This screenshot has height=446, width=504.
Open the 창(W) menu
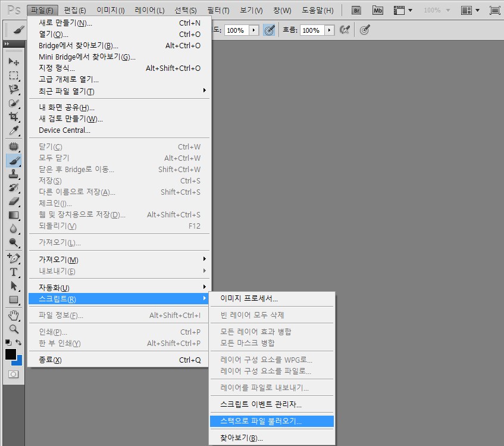pos(282,10)
